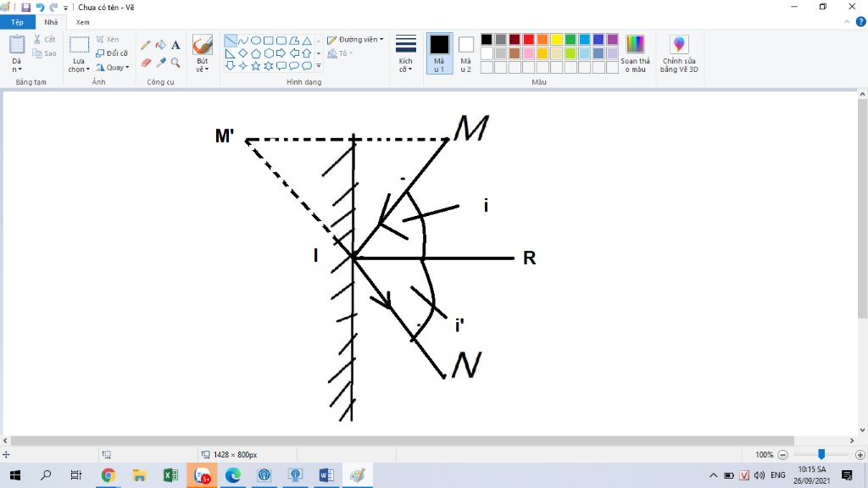Select the Eraser tool
Image resolution: width=868 pixels, height=488 pixels.
(146, 63)
